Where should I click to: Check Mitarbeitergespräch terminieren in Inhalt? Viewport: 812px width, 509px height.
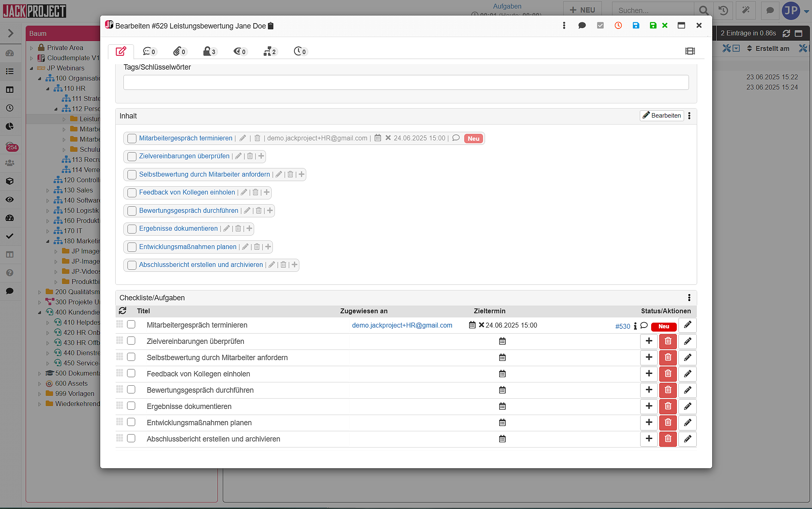pos(132,138)
